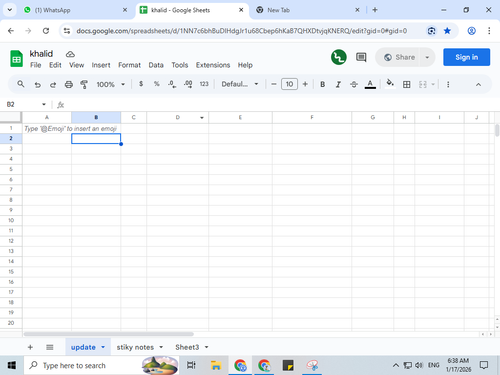Format as percent
The height and width of the screenshot is (375, 500).
click(156, 84)
